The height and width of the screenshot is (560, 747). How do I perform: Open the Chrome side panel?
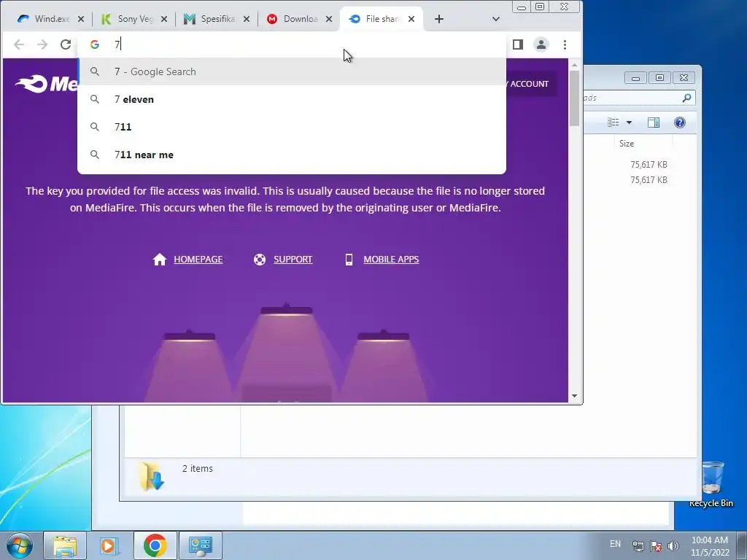(x=518, y=44)
